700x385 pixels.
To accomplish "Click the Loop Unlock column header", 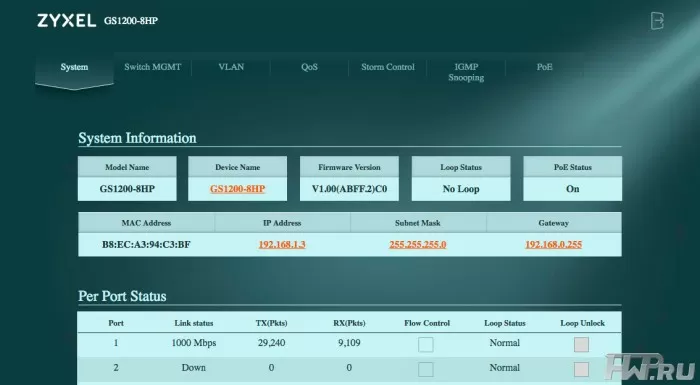I will point(583,323).
